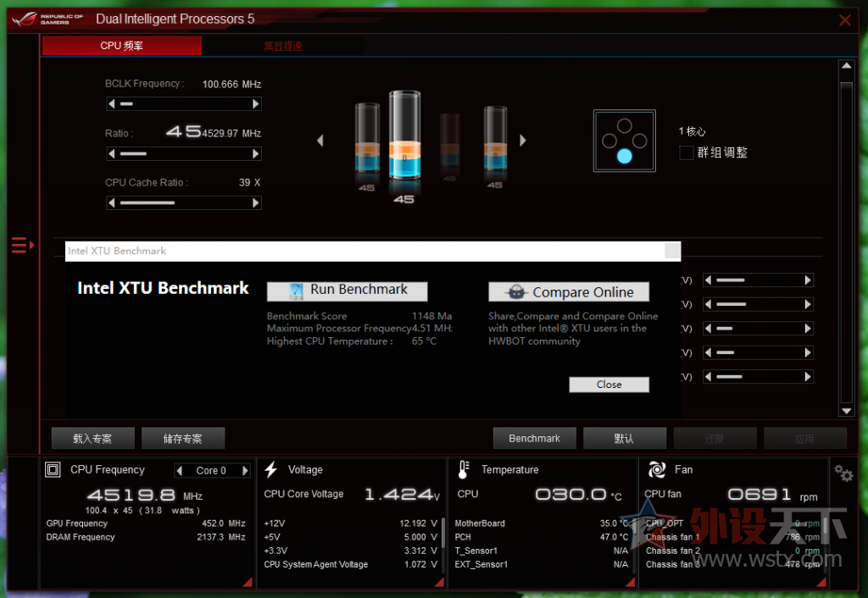
Task: Click the 应用 button
Action: (x=805, y=439)
